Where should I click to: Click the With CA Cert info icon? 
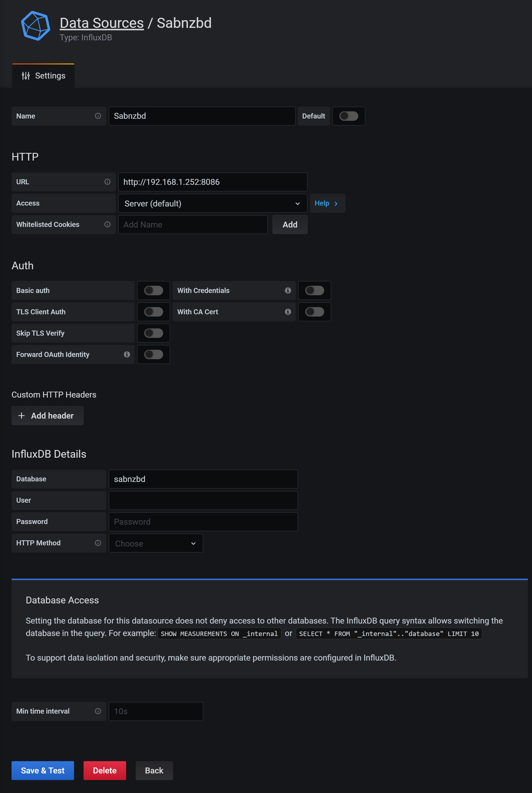point(288,312)
